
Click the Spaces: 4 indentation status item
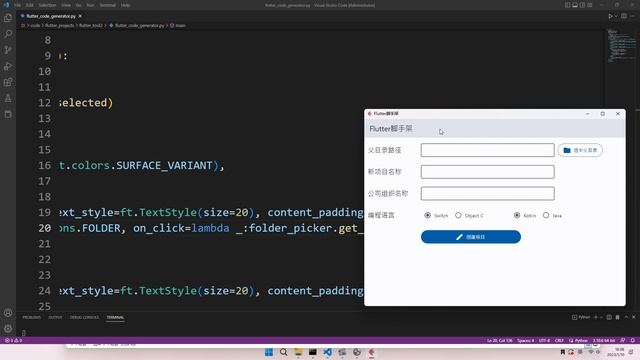tap(525, 340)
